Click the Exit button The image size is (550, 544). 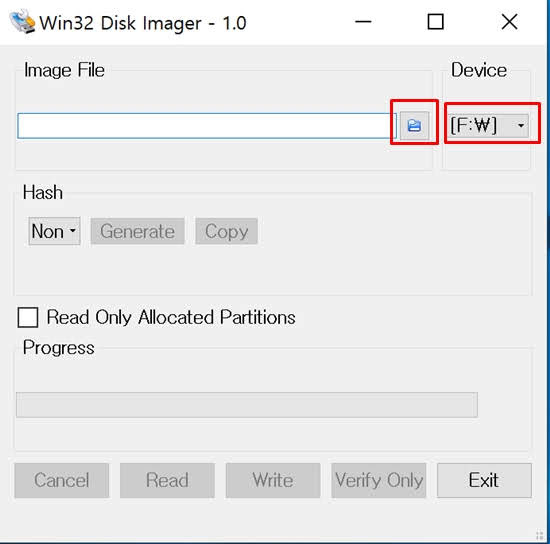tap(484, 480)
